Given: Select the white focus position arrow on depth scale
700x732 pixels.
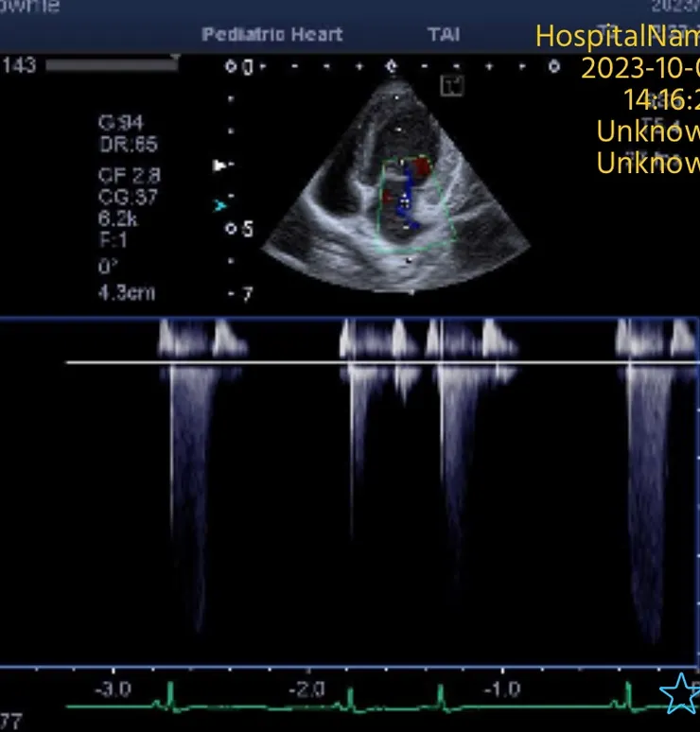Looking at the screenshot, I should point(219,166).
